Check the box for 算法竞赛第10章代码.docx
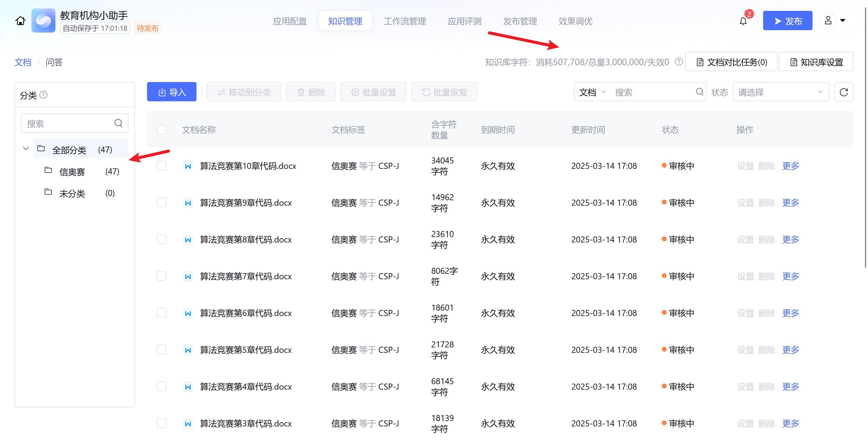 [162, 166]
